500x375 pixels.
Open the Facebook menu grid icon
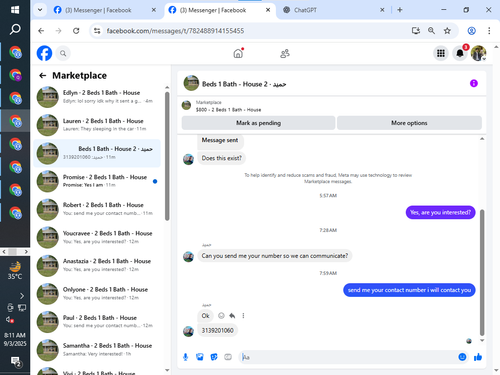pyautogui.click(x=441, y=53)
